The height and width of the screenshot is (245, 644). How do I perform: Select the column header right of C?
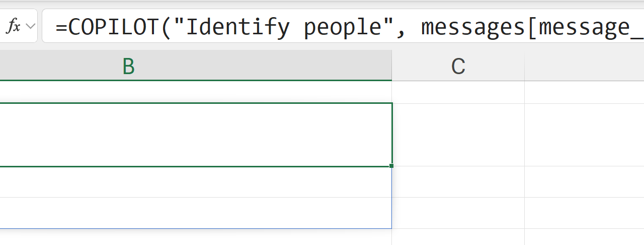(585, 66)
